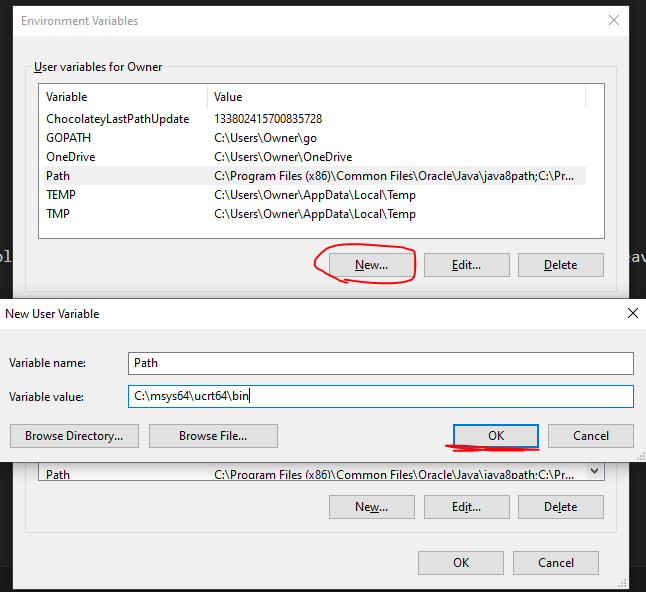The image size is (646, 592).
Task: Select the GOPATH variable row
Action: 68,138
